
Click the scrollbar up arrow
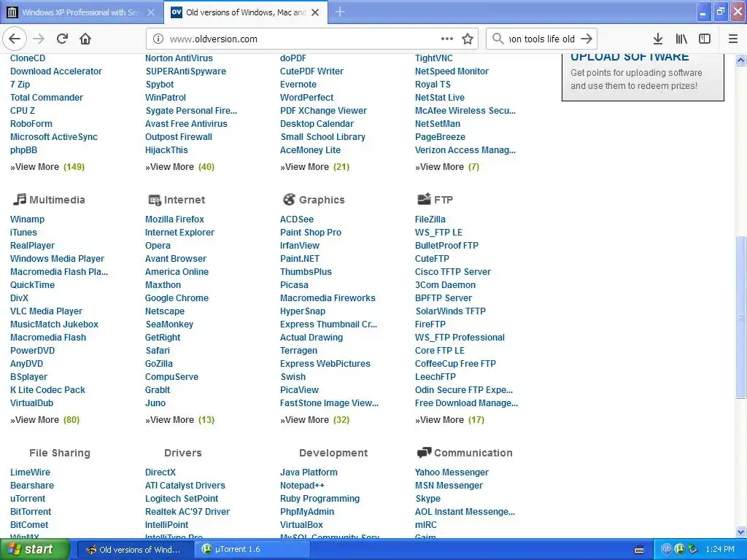(740, 60)
